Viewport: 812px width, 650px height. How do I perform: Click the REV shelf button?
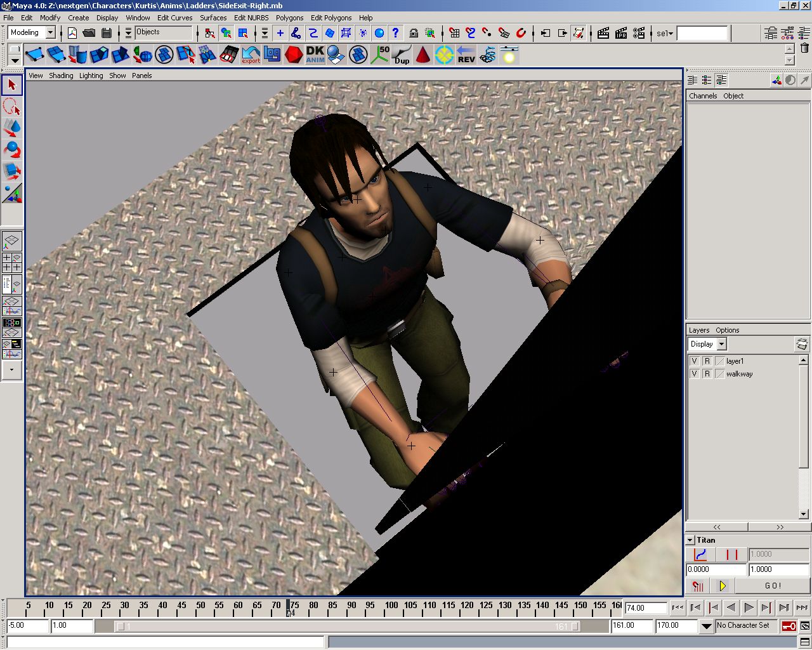click(x=466, y=55)
